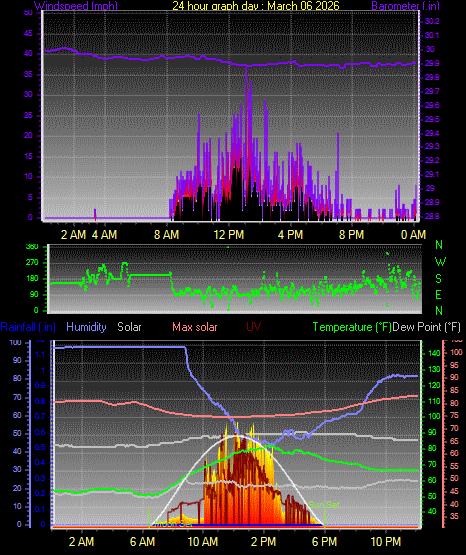Click the "24 hour graph day : March 06 2026" heading
This screenshot has width=466, height=555.
point(256,6)
